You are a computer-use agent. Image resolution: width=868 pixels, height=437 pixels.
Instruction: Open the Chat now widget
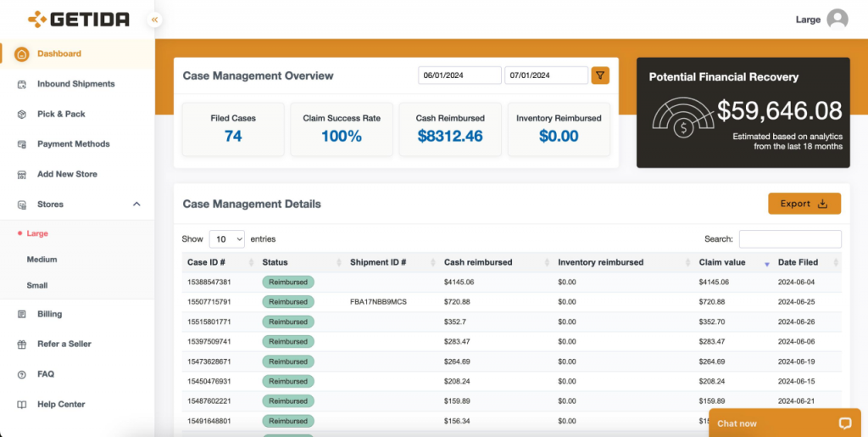(784, 423)
